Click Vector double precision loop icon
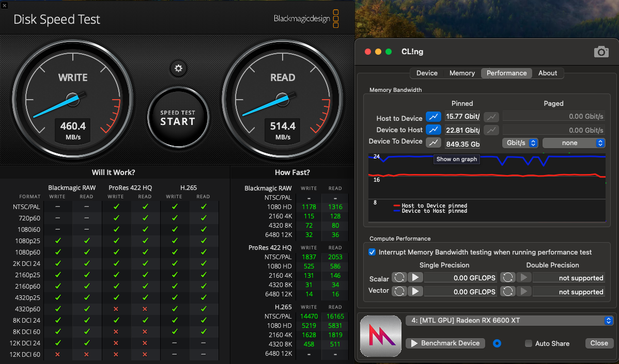The width and height of the screenshot is (619, 364). [508, 291]
